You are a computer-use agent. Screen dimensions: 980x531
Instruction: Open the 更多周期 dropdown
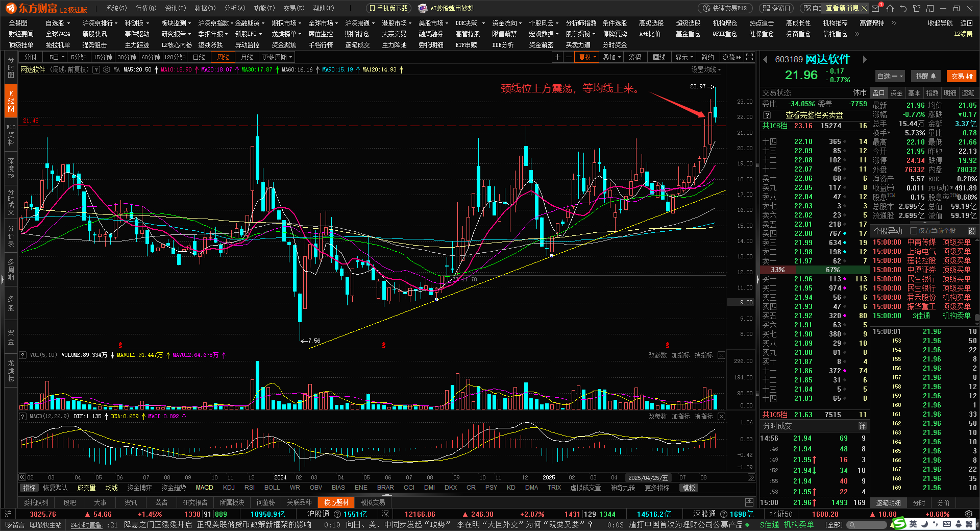[277, 57]
